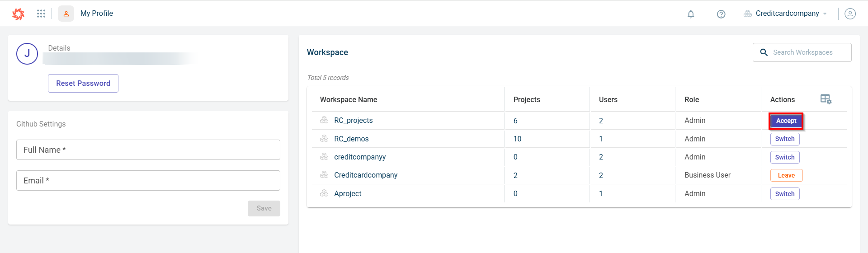Image resolution: width=868 pixels, height=253 pixels.
Task: Open the notifications bell
Action: [691, 14]
